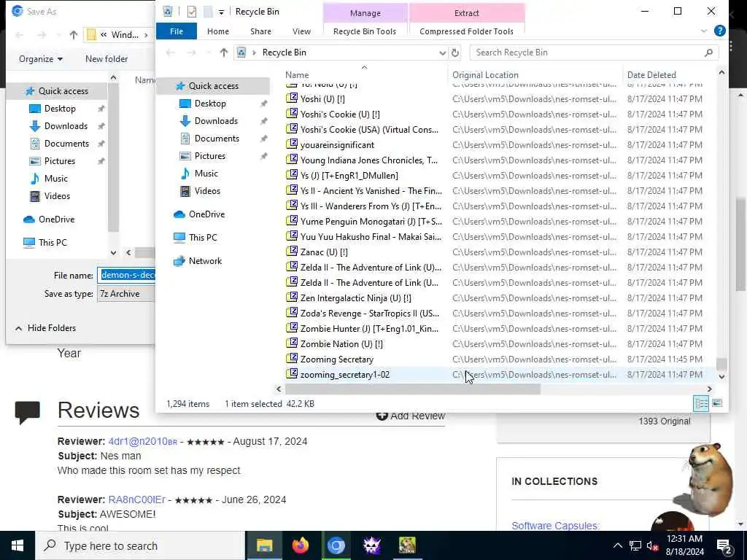Click New folder in Save As dialog
The width and height of the screenshot is (747, 560).
[107, 59]
